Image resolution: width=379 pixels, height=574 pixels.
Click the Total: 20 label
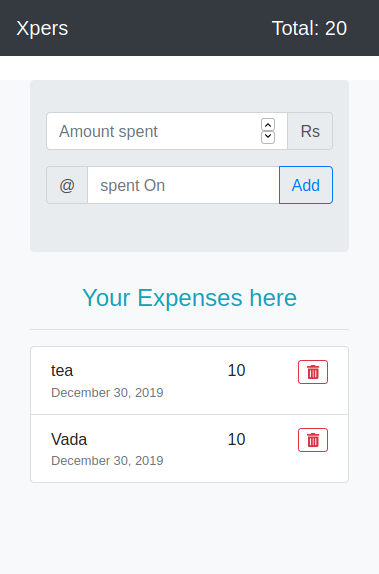click(309, 28)
